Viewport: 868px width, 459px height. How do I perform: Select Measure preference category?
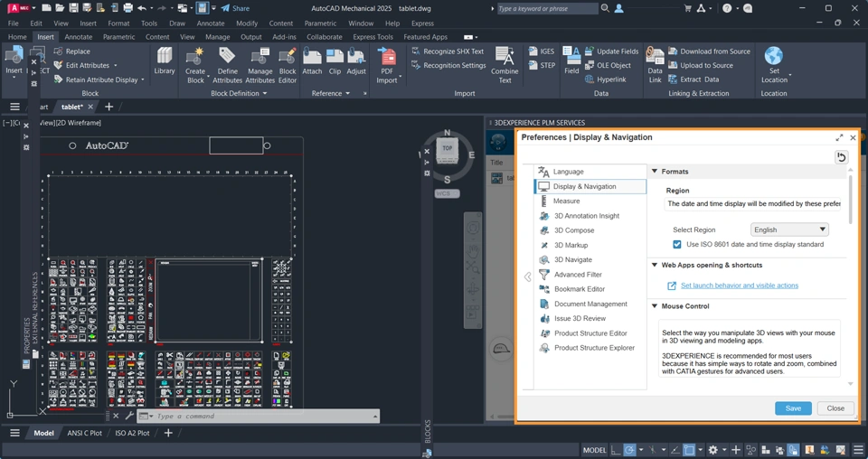click(590, 201)
